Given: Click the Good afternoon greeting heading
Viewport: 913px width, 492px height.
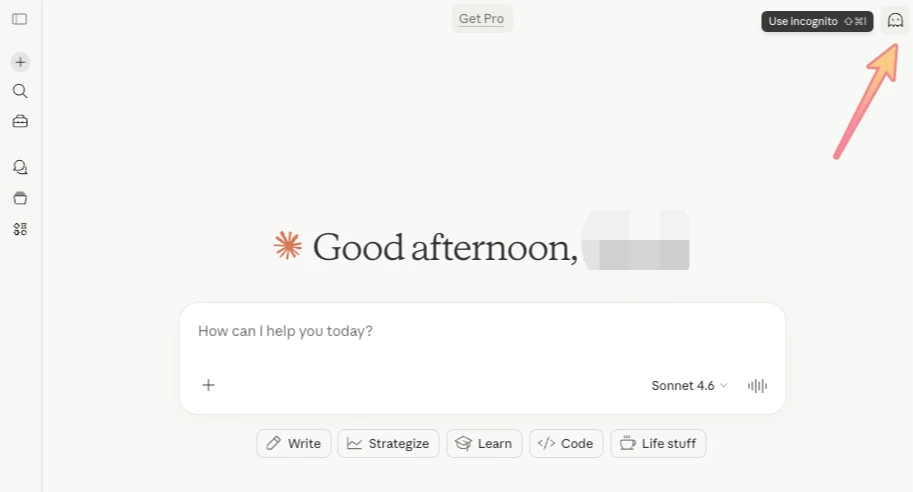Looking at the screenshot, I should click(x=445, y=247).
